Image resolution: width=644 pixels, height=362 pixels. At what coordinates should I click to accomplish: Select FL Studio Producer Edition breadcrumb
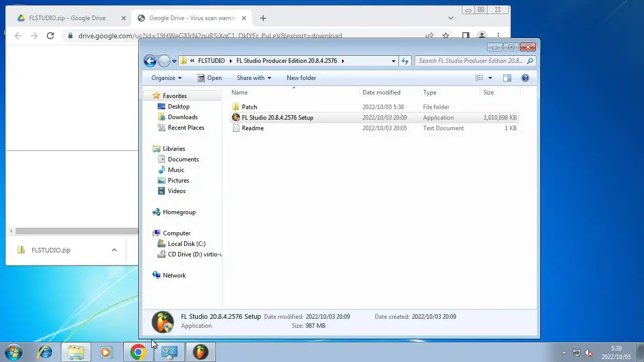point(286,61)
